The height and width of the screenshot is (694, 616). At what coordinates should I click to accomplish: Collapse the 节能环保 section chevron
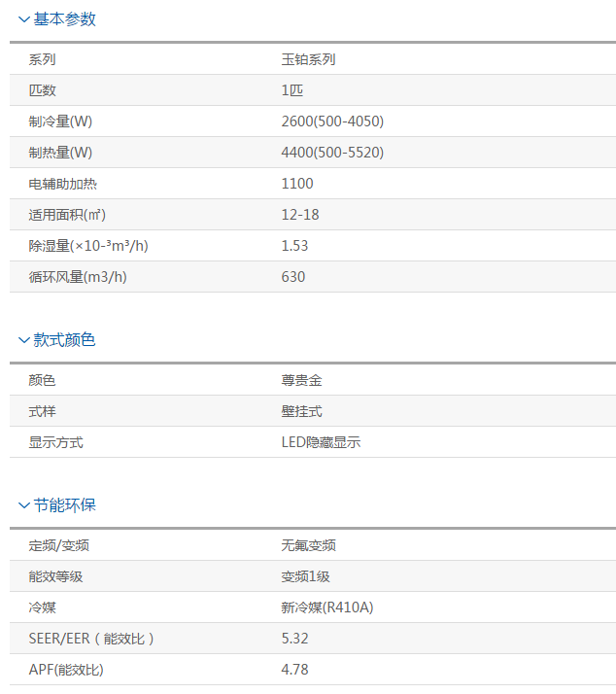[x=23, y=505]
